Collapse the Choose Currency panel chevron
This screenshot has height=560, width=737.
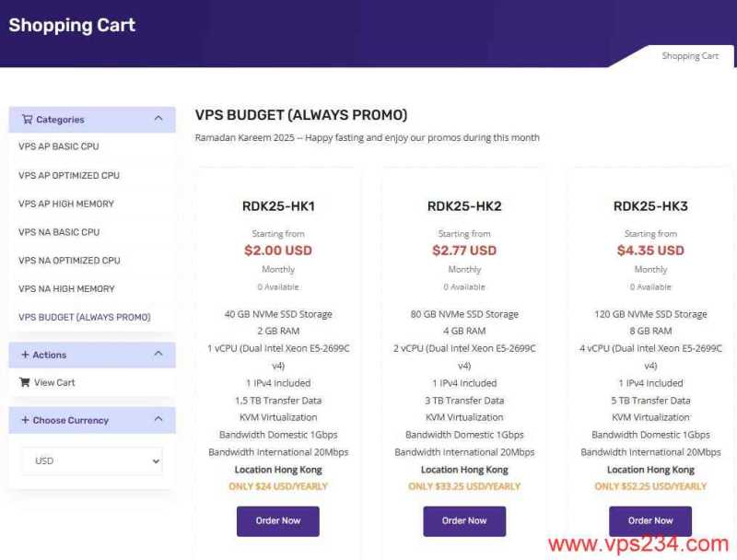[x=158, y=419]
